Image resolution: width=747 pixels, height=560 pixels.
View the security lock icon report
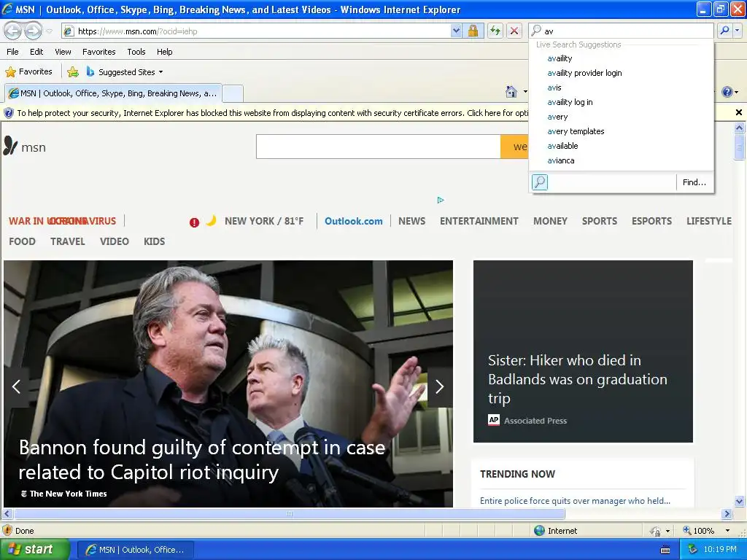[x=473, y=31]
